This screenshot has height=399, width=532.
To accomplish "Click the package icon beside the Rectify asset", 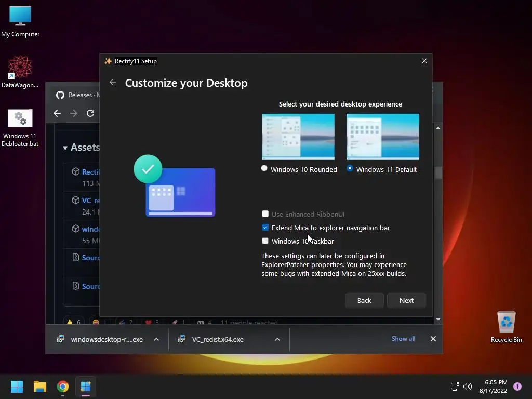I will click(76, 171).
